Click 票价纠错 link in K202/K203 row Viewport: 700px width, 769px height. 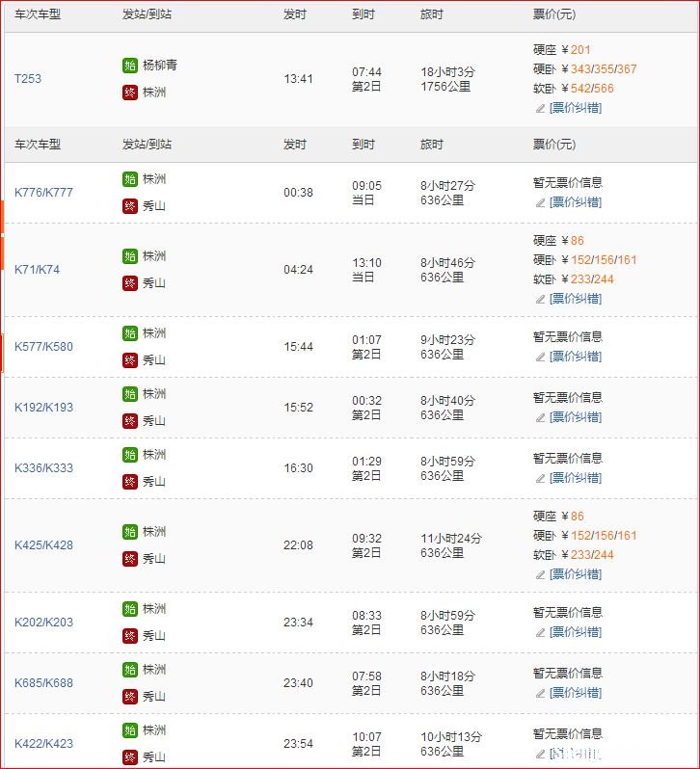576,632
